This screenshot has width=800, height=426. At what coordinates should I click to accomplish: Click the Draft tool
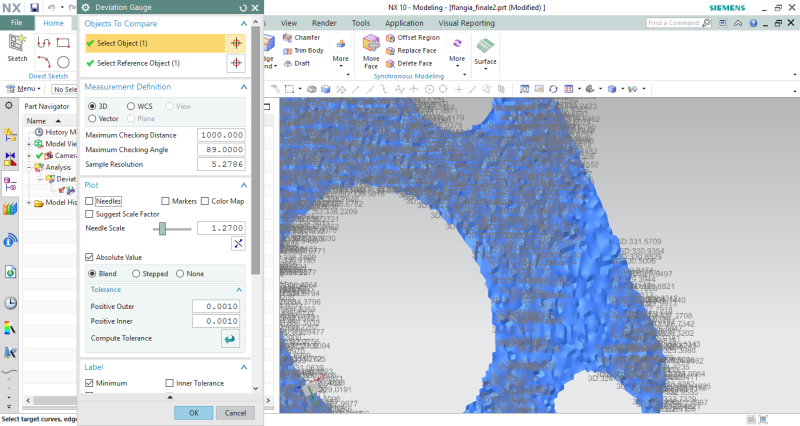coord(296,63)
